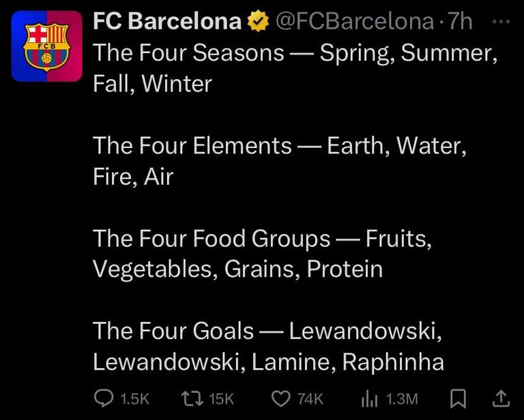Click the "The Four Food Groups" text line
Screen dimensions: 524x420
pos(211,239)
